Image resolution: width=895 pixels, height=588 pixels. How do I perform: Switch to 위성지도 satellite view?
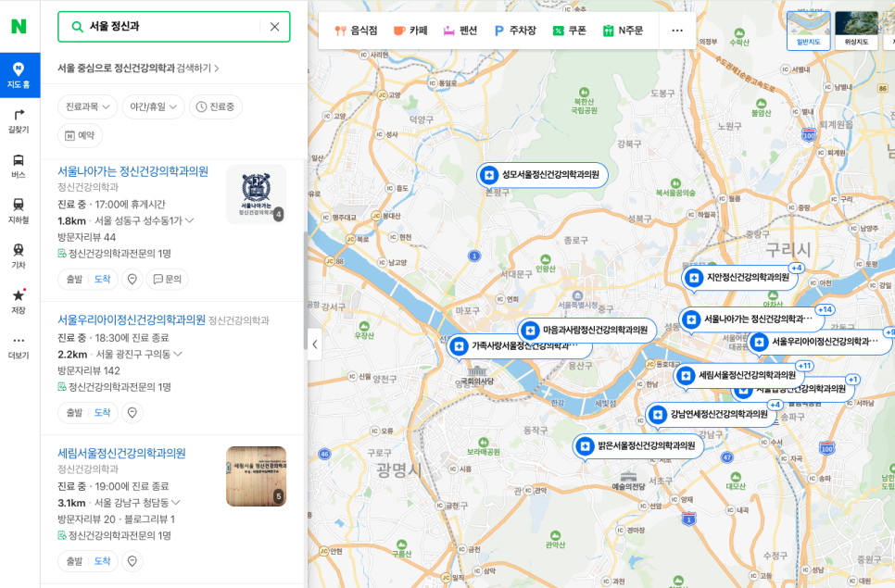856,31
